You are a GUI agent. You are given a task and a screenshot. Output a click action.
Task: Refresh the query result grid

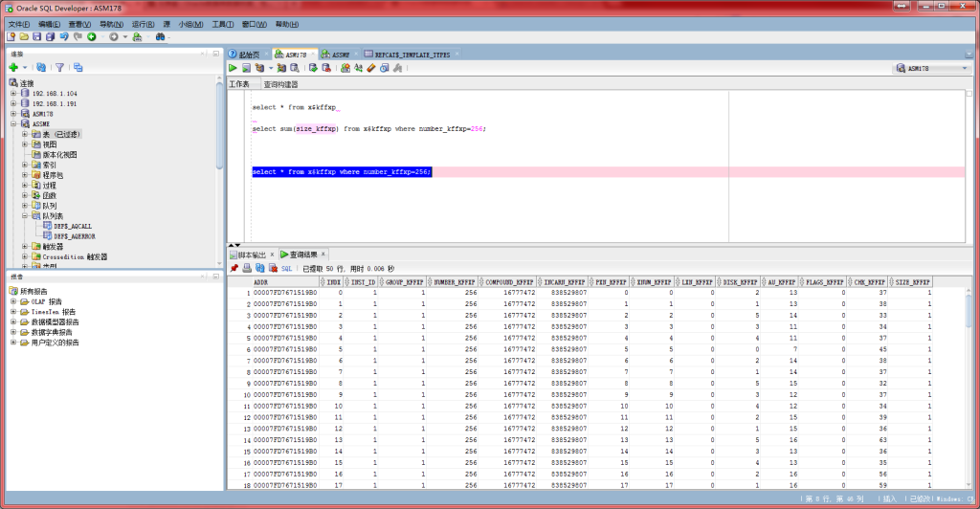[x=260, y=269]
